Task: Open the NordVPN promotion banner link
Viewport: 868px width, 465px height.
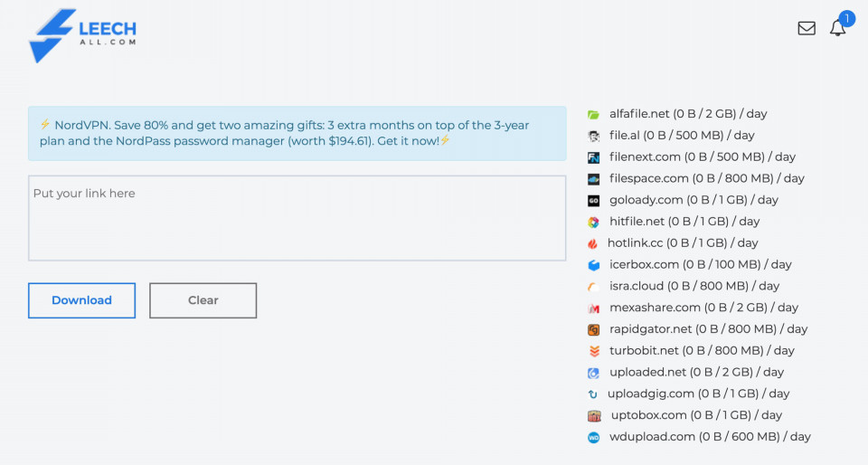Action: (x=297, y=133)
